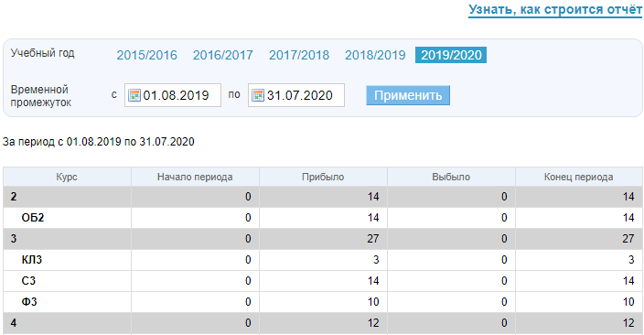
Task: Click the Курс column header
Action: [x=67, y=177]
